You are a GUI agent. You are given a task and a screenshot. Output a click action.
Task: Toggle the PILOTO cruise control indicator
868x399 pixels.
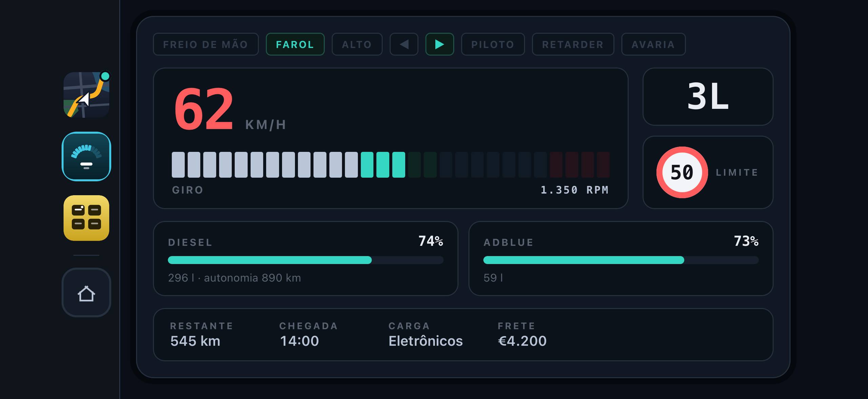[x=493, y=44]
